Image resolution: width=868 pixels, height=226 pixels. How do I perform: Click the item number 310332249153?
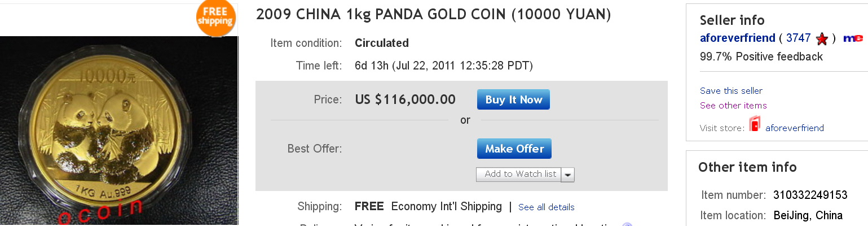click(810, 195)
